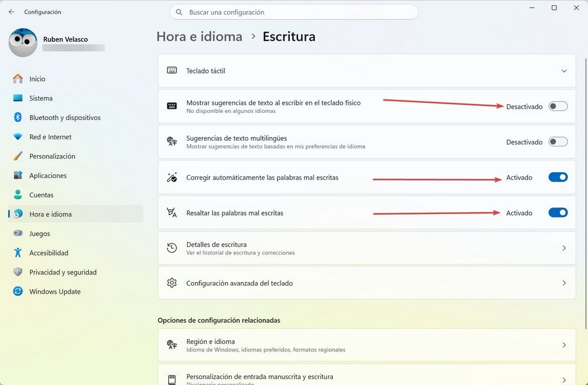
Task: Click the Sistema sidebar icon
Action: point(18,98)
